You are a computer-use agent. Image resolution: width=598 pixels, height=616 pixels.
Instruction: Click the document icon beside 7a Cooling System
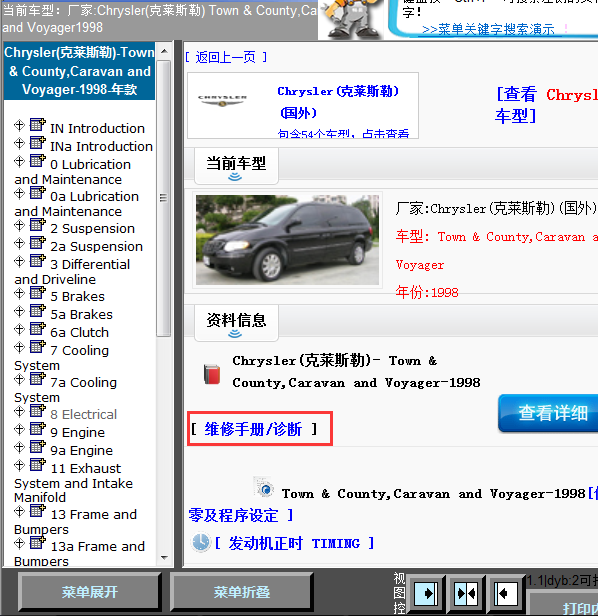pyautogui.click(x=38, y=379)
